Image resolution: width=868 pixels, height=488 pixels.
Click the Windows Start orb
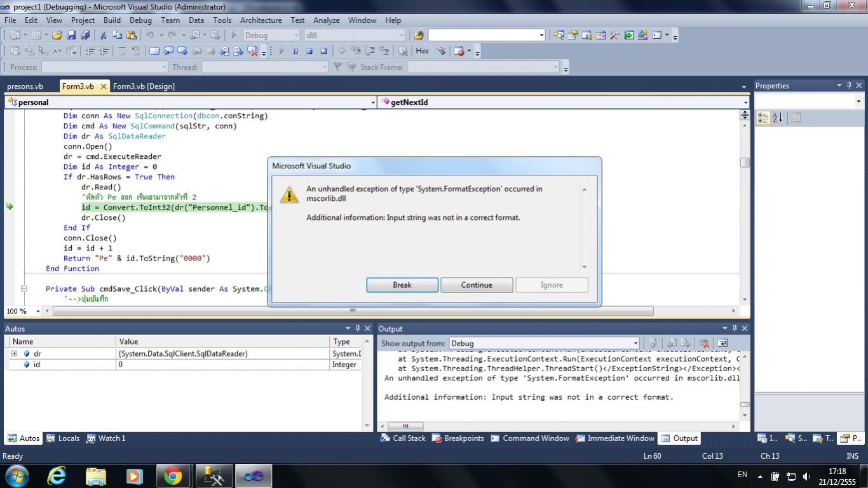pos(17,475)
